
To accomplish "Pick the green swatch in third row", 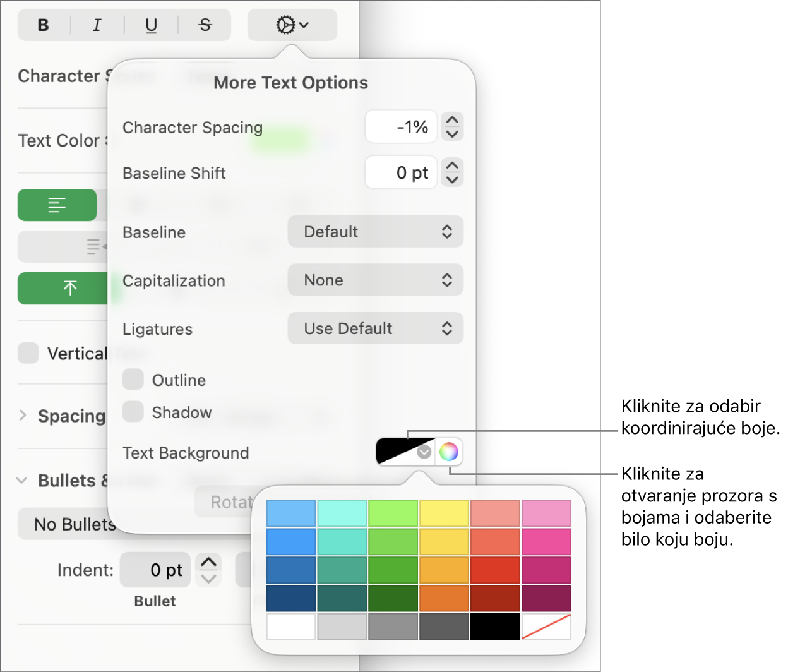I will [393, 570].
